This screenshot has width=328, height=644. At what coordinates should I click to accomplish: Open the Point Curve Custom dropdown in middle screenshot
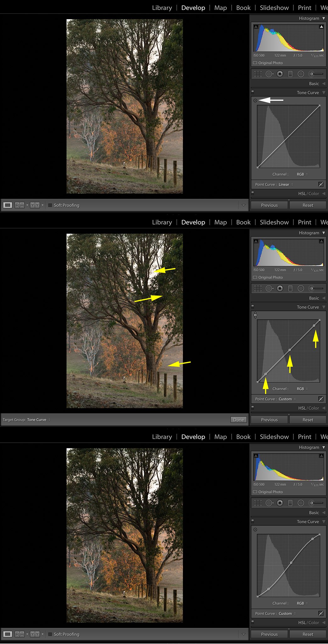coord(287,399)
